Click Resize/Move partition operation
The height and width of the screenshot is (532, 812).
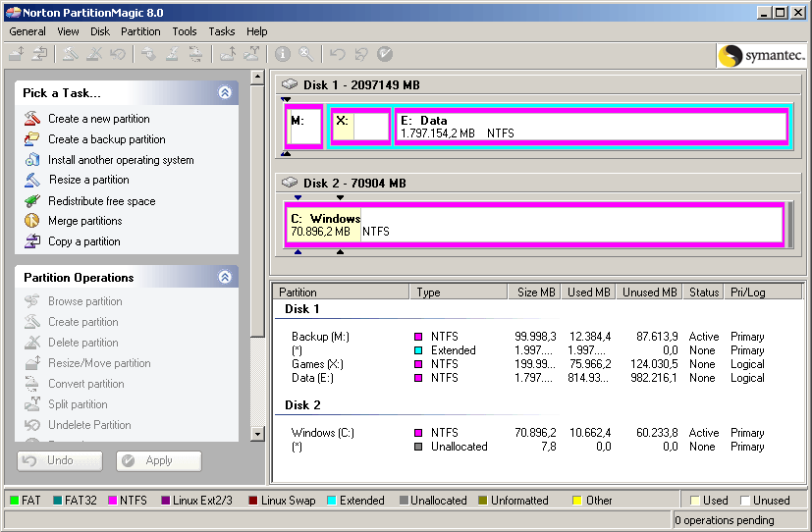pos(99,363)
